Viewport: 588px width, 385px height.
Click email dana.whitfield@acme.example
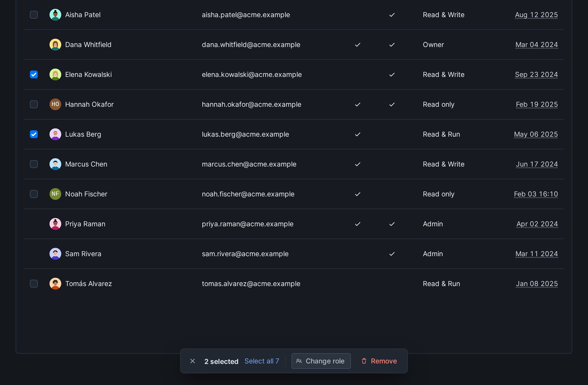[251, 45]
